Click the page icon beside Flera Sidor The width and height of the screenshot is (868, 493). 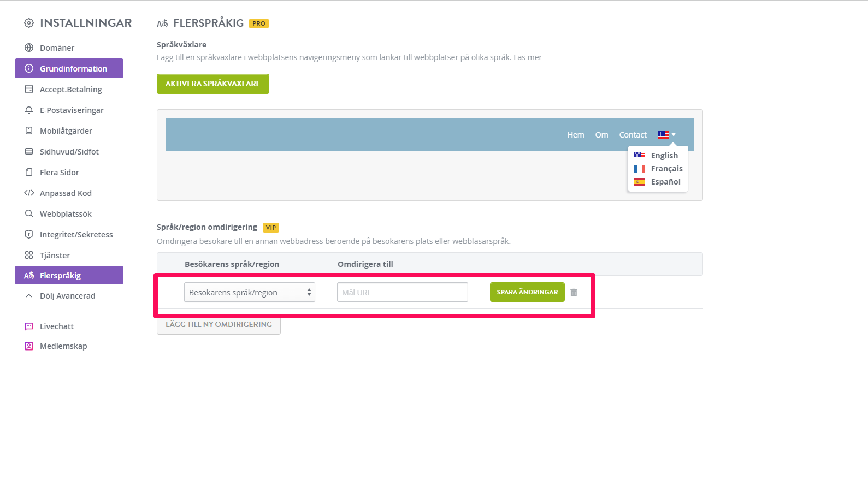tap(29, 172)
